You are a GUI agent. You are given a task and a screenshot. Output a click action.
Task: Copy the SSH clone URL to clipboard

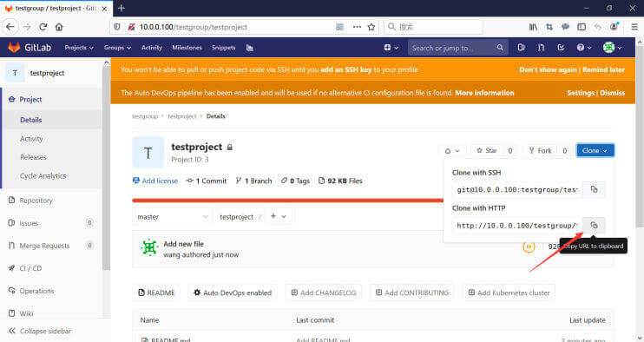click(594, 189)
